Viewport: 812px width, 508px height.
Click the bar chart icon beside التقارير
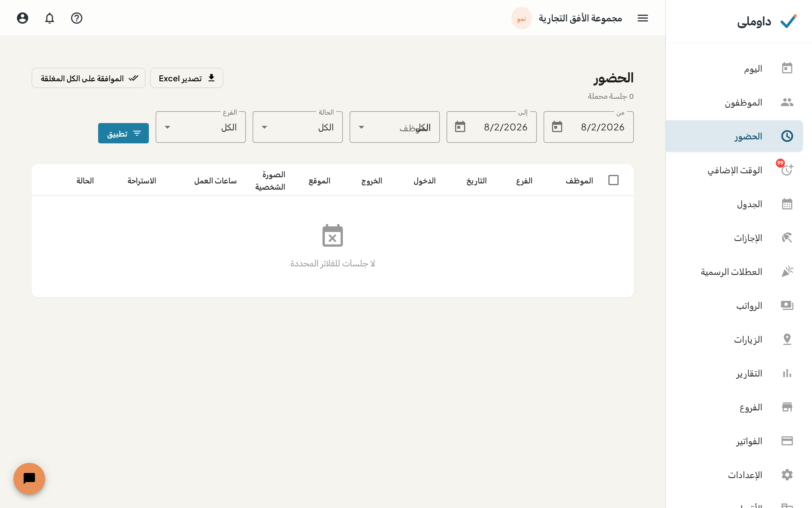(x=787, y=373)
